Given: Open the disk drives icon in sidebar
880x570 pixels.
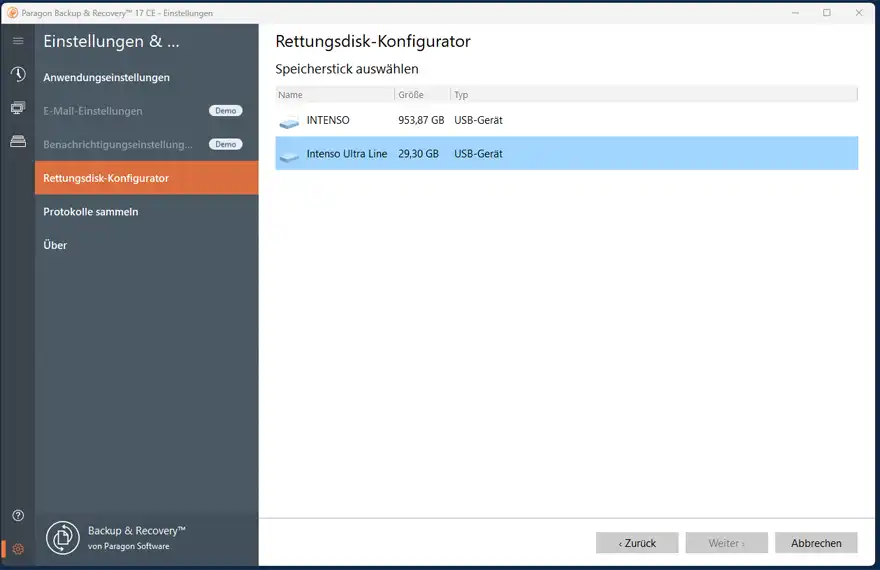Looking at the screenshot, I should pos(18,141).
